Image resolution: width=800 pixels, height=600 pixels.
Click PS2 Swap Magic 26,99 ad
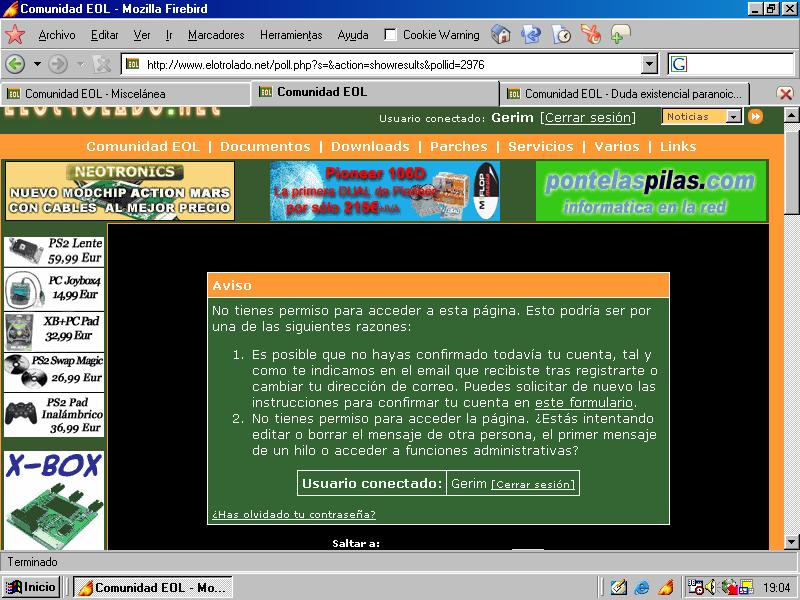(54, 371)
